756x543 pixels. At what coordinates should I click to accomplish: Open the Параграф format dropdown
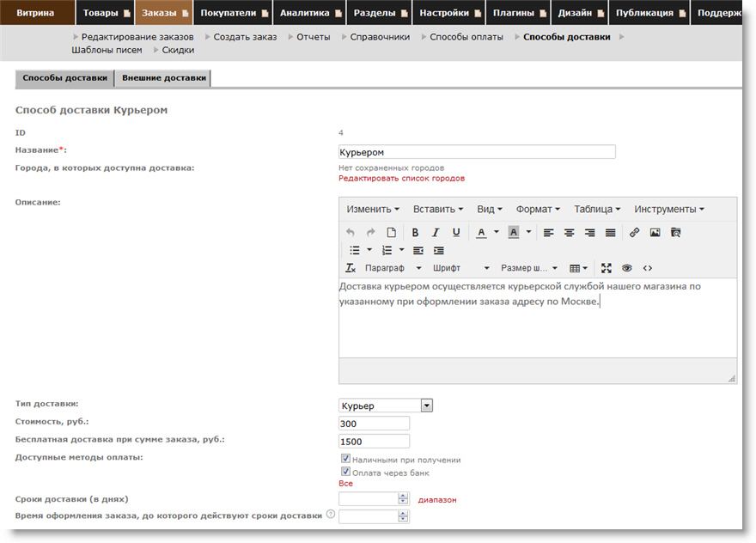point(393,268)
